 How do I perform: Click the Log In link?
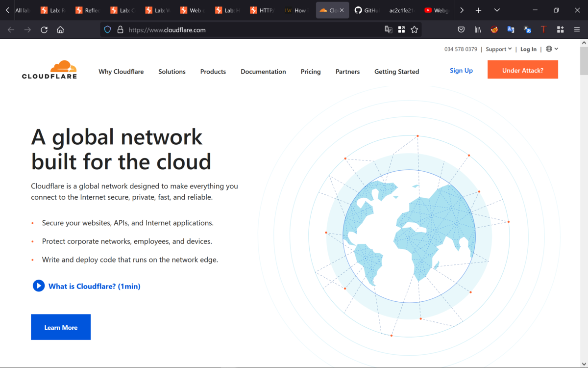[x=528, y=49]
